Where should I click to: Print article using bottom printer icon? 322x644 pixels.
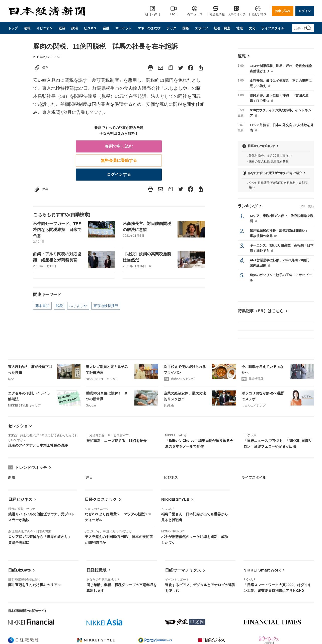coord(150,189)
